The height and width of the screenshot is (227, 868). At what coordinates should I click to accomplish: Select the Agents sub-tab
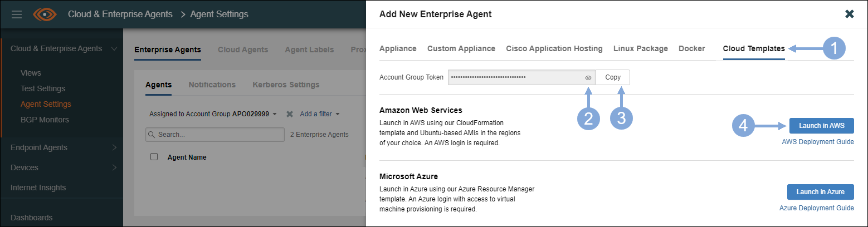tap(158, 85)
